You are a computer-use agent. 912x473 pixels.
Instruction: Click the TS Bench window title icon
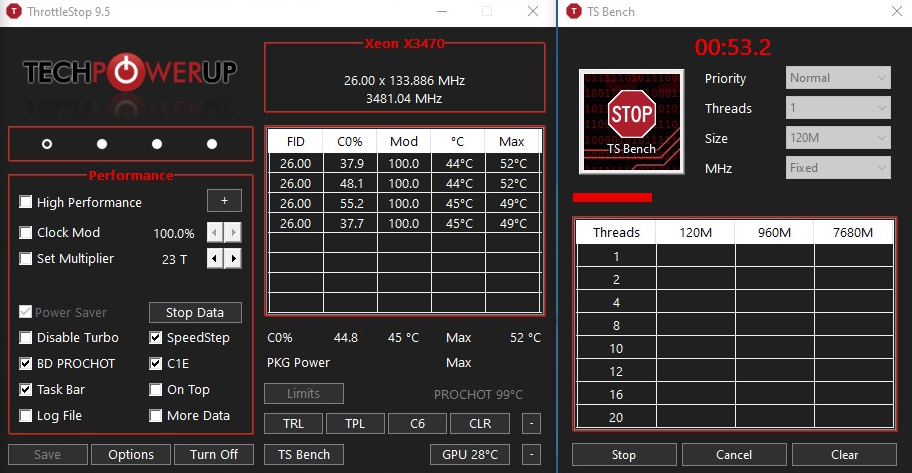[x=573, y=12]
